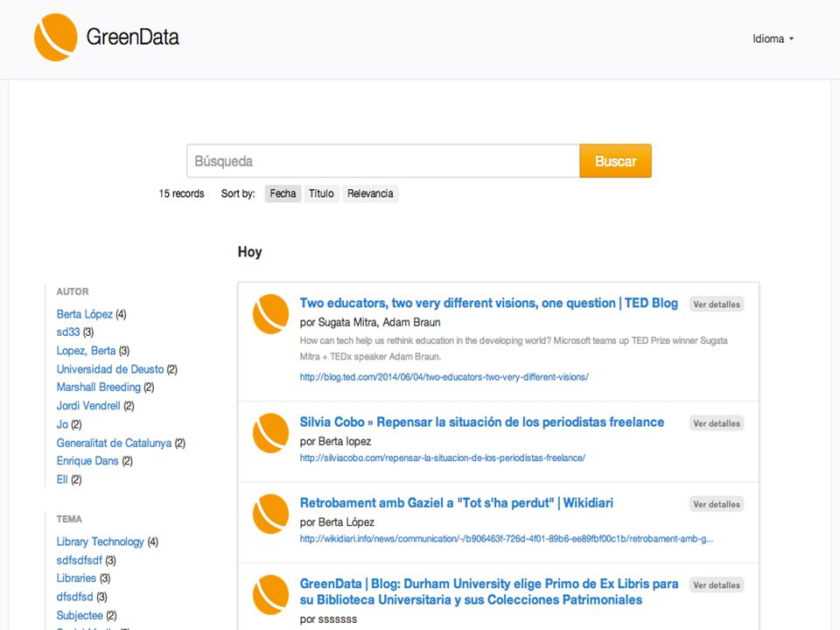This screenshot has width=840, height=630.
Task: Filter by topic Subjectee
Action: [x=80, y=615]
